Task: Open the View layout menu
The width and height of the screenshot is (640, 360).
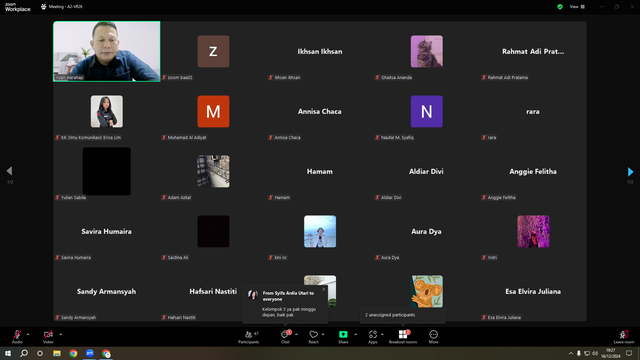Action: point(577,7)
